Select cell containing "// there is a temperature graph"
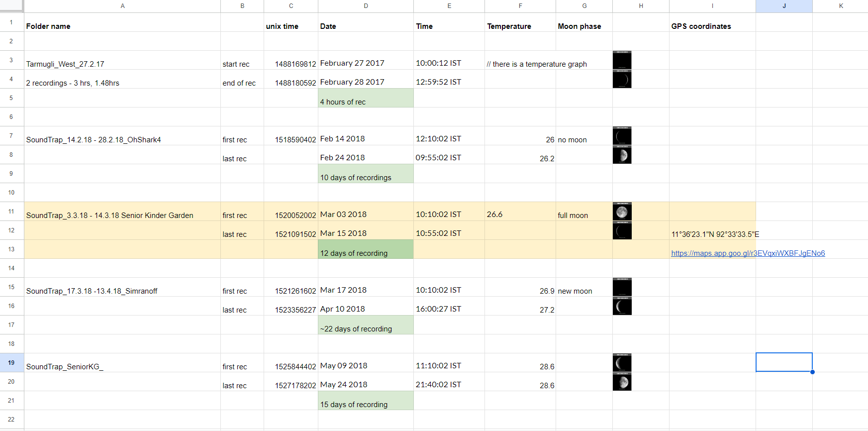The image size is (868, 431). 520,61
